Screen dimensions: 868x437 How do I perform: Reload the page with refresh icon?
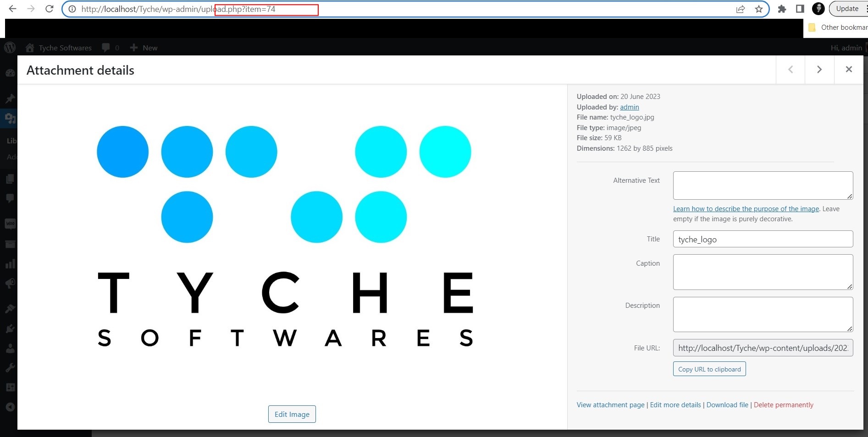pyautogui.click(x=50, y=9)
